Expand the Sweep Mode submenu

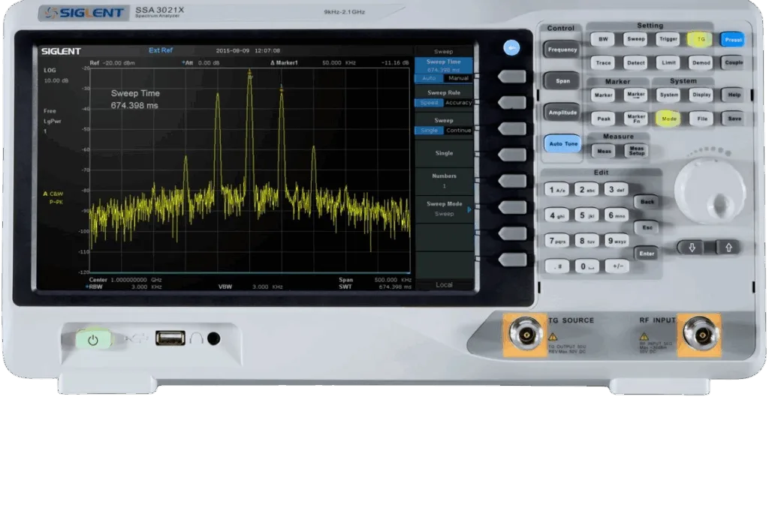point(444,209)
